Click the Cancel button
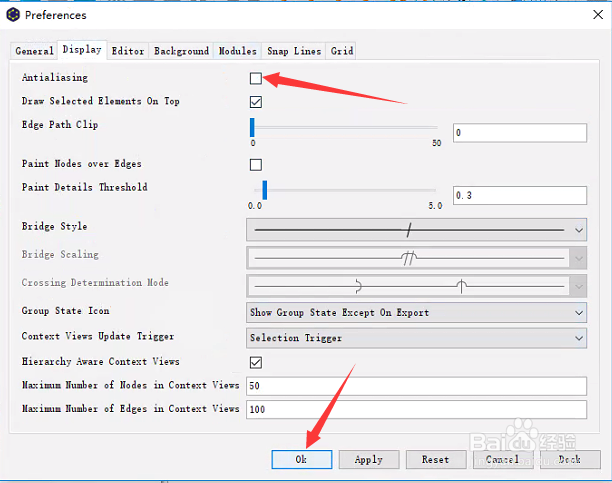Screen dimensions: 612x483 pyautogui.click(x=503, y=459)
